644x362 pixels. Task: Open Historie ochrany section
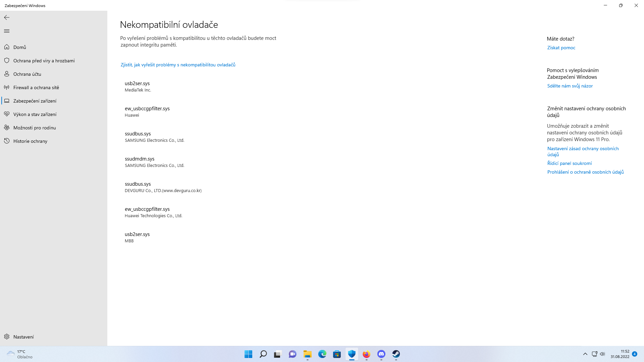(x=30, y=141)
